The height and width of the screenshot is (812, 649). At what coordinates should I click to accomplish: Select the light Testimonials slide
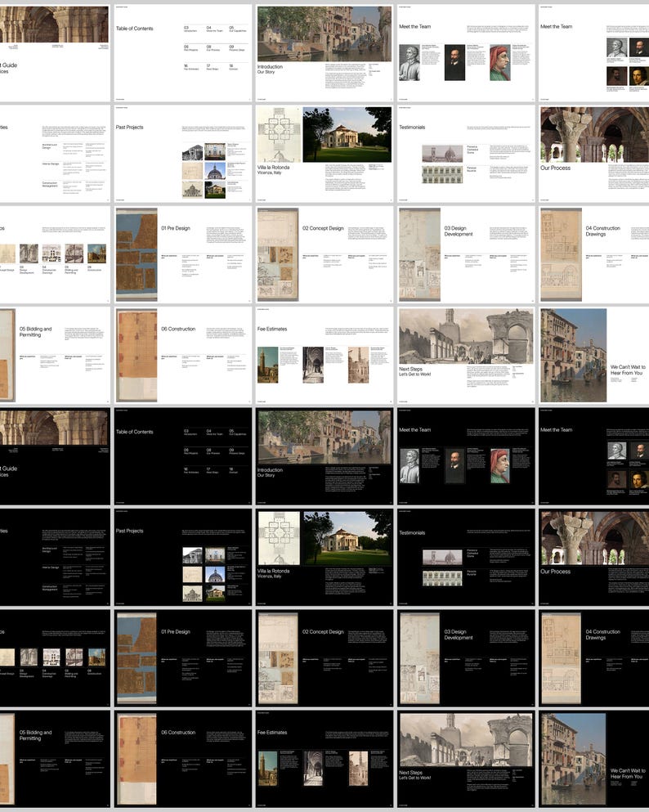pos(466,154)
